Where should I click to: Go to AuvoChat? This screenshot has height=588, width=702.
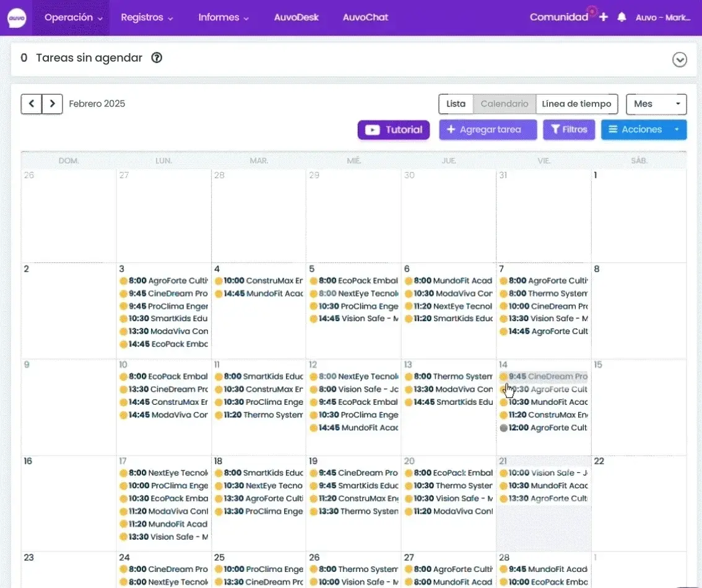click(x=365, y=17)
